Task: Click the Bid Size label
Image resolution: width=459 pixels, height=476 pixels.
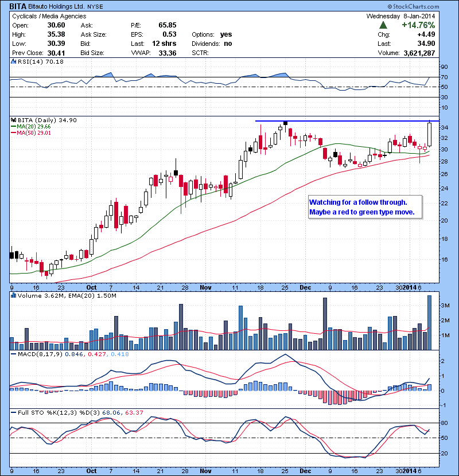Action: pos(92,53)
